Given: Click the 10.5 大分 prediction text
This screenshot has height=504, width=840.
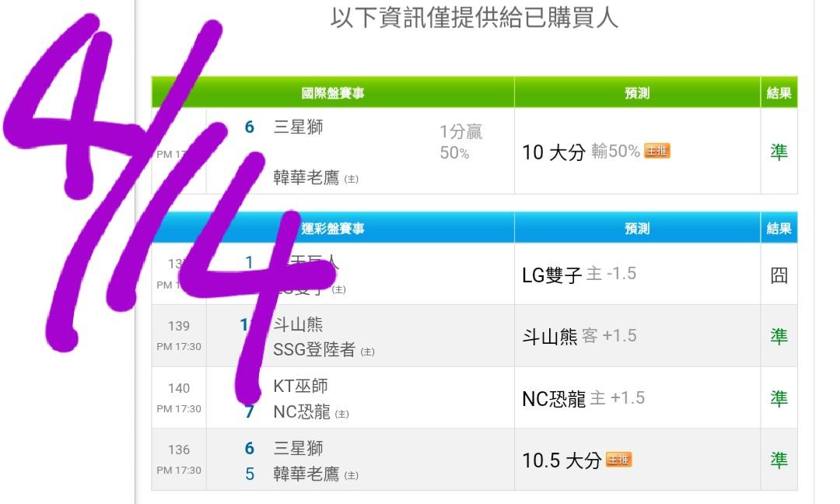Looking at the screenshot, I should 562,460.
